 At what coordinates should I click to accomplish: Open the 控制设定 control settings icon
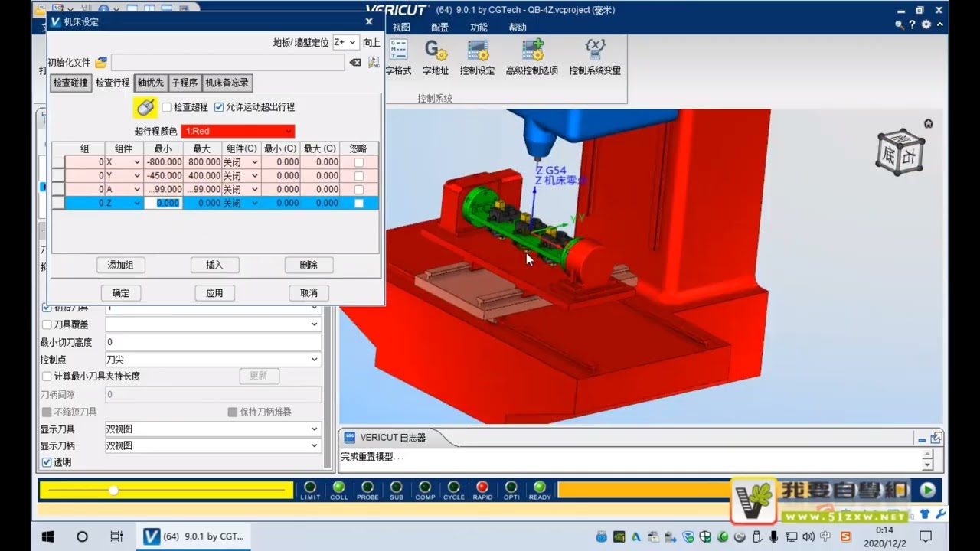click(477, 51)
